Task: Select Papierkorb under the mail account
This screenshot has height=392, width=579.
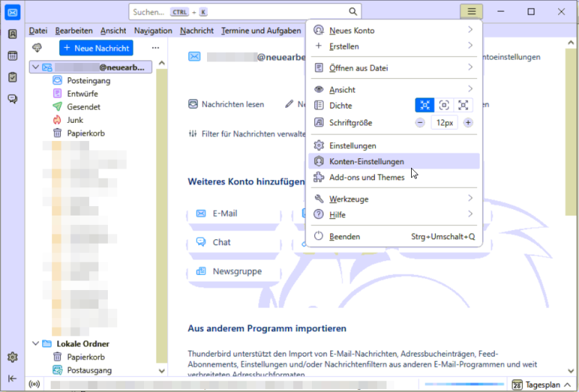Action: click(85, 133)
